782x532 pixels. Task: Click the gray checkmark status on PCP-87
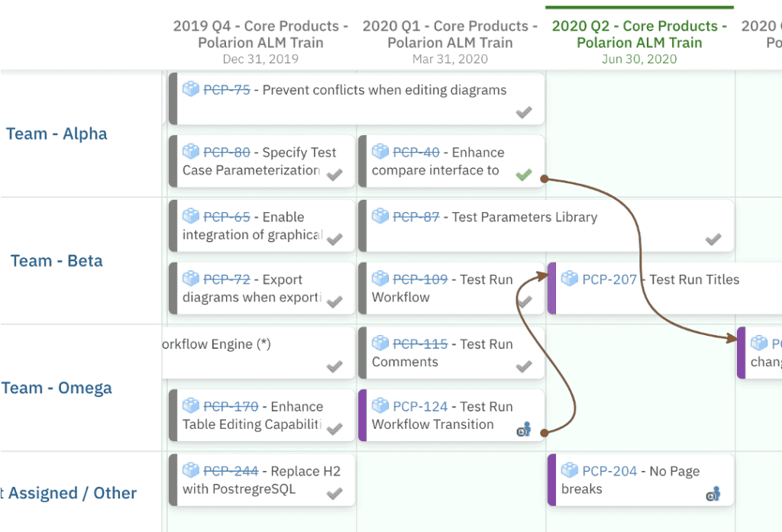click(713, 240)
